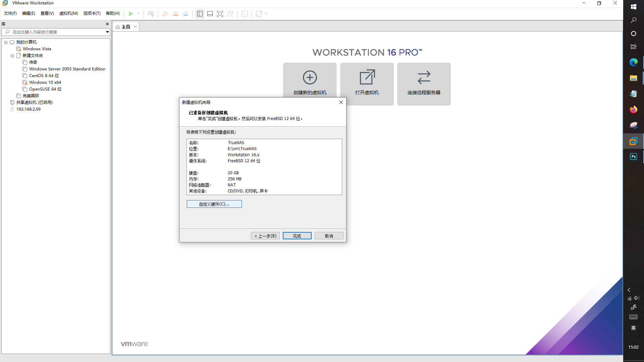Click the library search input field
Image resolution: width=644 pixels, height=362 pixels.
tap(54, 32)
